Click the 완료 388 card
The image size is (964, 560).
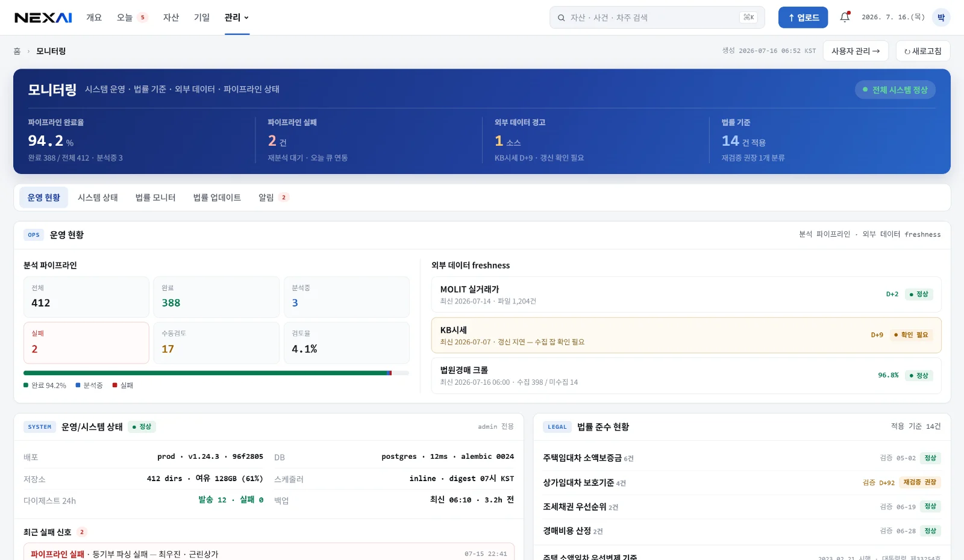tap(216, 297)
